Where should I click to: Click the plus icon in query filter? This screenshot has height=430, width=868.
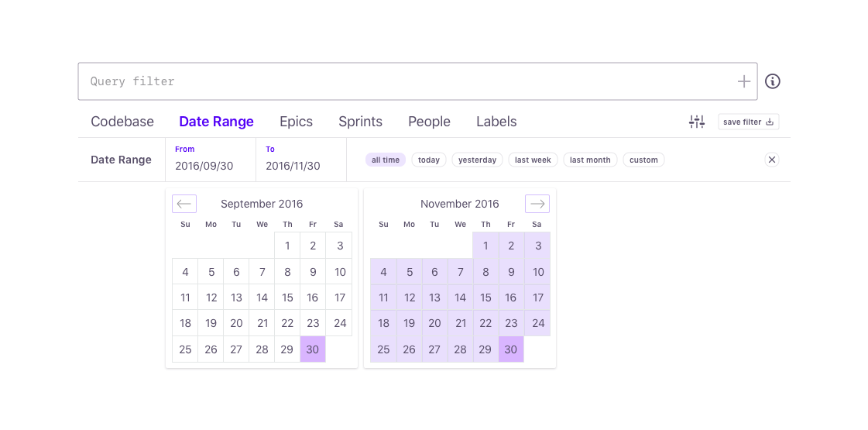point(743,81)
